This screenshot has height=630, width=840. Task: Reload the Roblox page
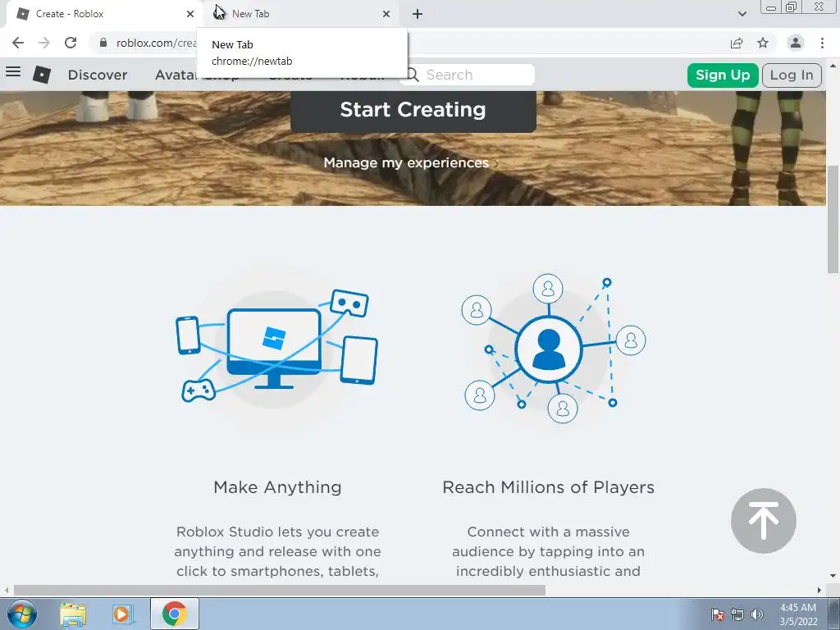pyautogui.click(x=71, y=43)
